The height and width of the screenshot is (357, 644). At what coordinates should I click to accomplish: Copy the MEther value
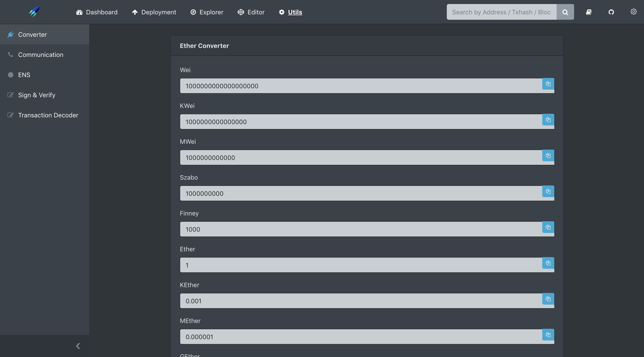coord(548,335)
